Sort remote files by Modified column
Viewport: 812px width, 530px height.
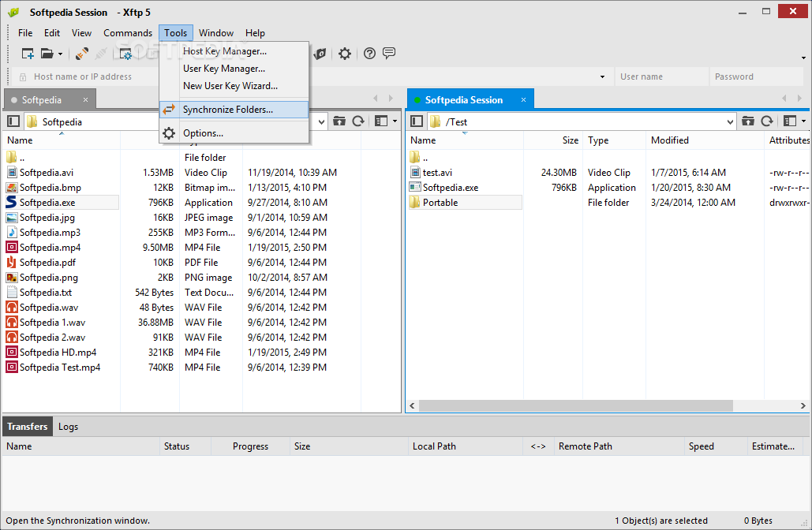[705, 140]
